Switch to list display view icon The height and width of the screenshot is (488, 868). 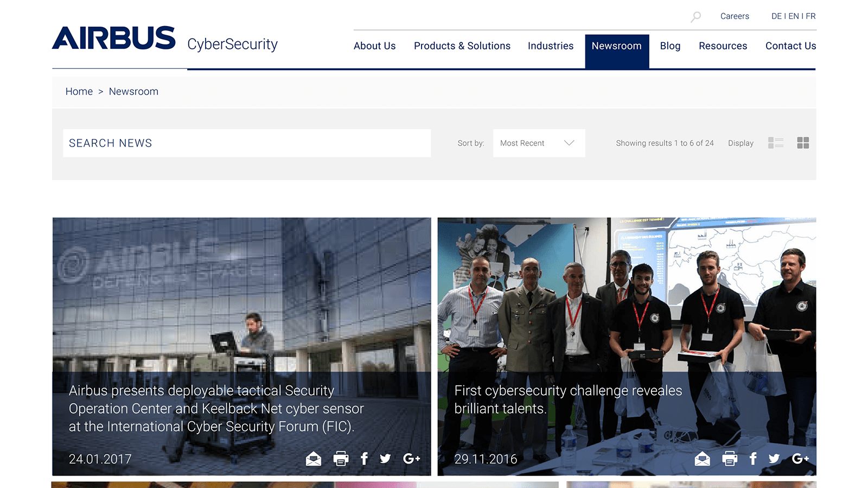(x=776, y=143)
